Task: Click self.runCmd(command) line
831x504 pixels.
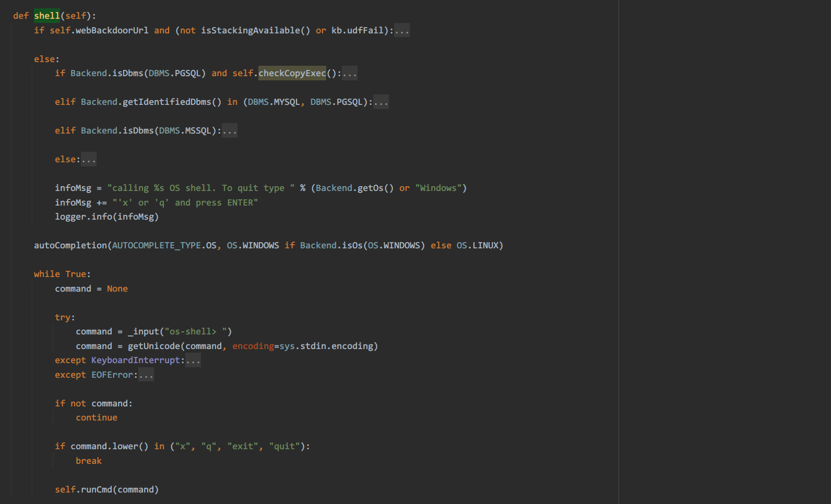Action: (107, 489)
